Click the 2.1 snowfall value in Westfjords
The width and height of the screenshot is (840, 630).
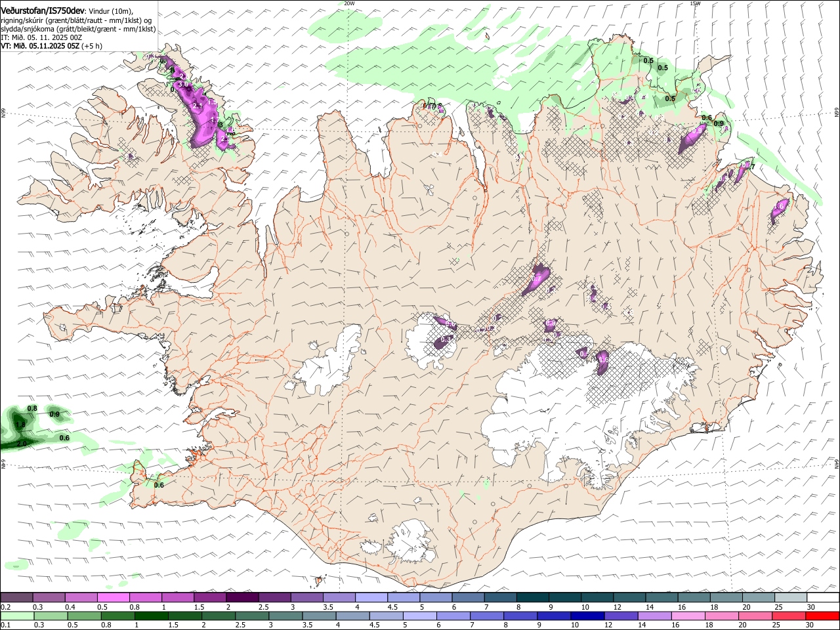coord(198,106)
